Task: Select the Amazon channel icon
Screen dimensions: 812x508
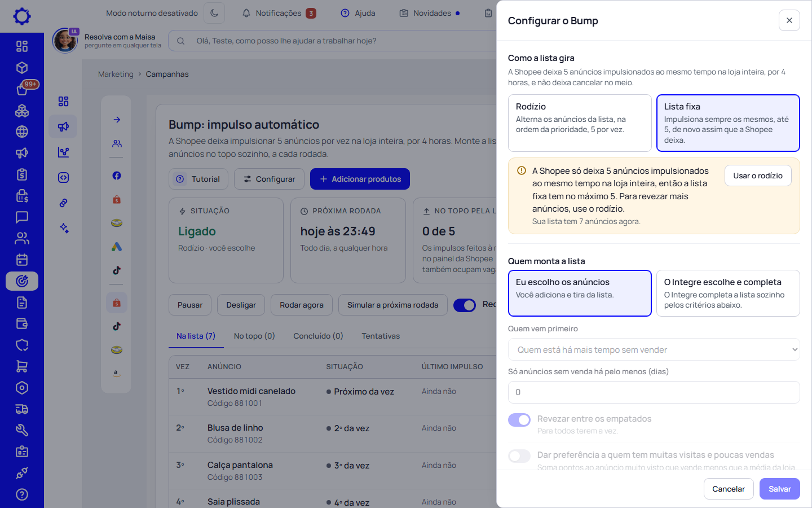Action: pyautogui.click(x=117, y=373)
